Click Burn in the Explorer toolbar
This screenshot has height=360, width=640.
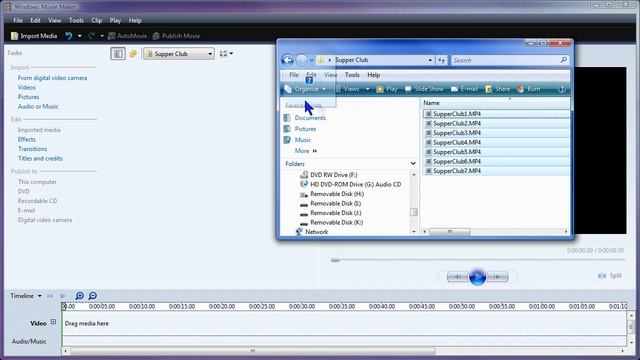pos(529,89)
